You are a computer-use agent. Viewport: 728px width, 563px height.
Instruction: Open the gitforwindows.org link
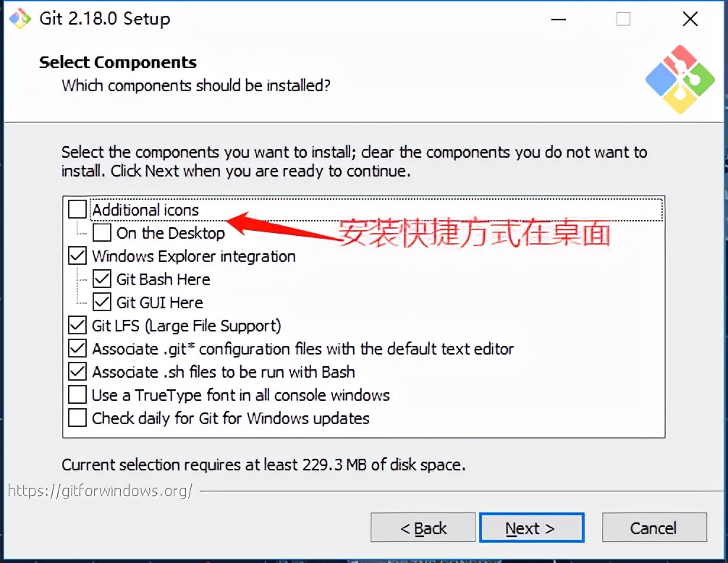[x=100, y=491]
